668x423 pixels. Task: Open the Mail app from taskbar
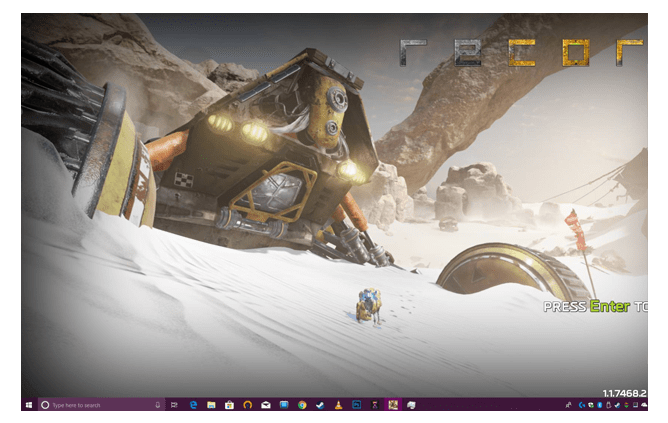point(266,405)
